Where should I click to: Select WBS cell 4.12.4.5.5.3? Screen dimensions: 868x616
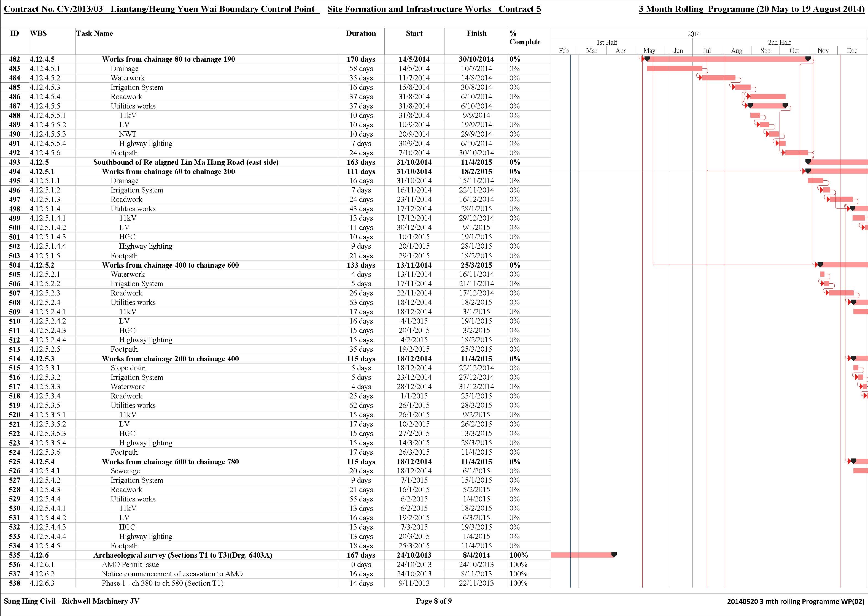click(x=48, y=134)
